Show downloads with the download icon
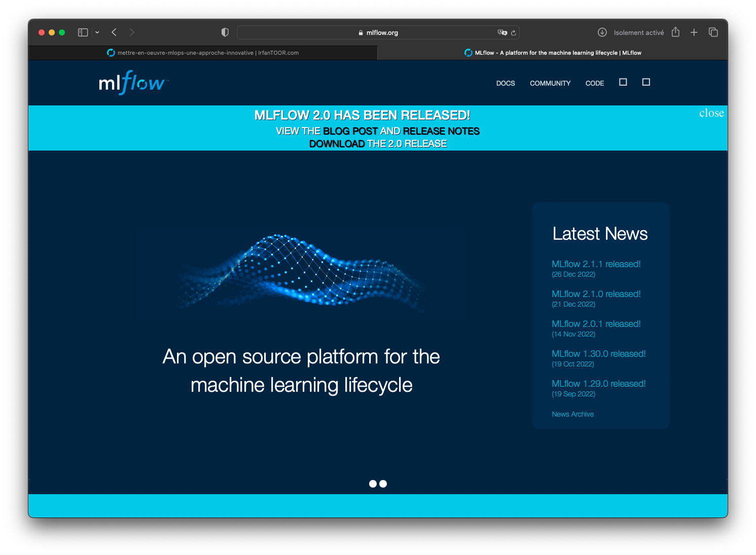Screen dimensions: 756x555 click(602, 32)
